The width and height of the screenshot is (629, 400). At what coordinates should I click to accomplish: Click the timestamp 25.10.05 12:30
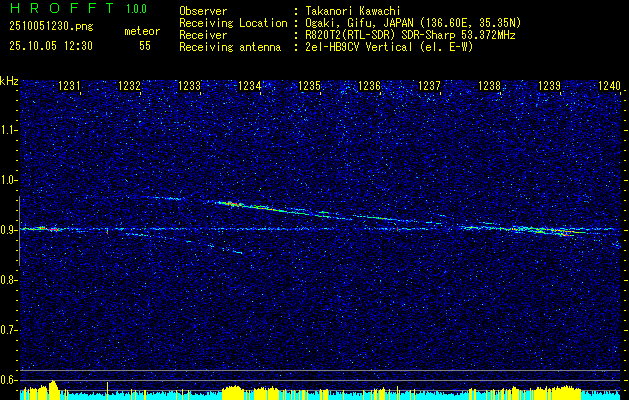51,46
